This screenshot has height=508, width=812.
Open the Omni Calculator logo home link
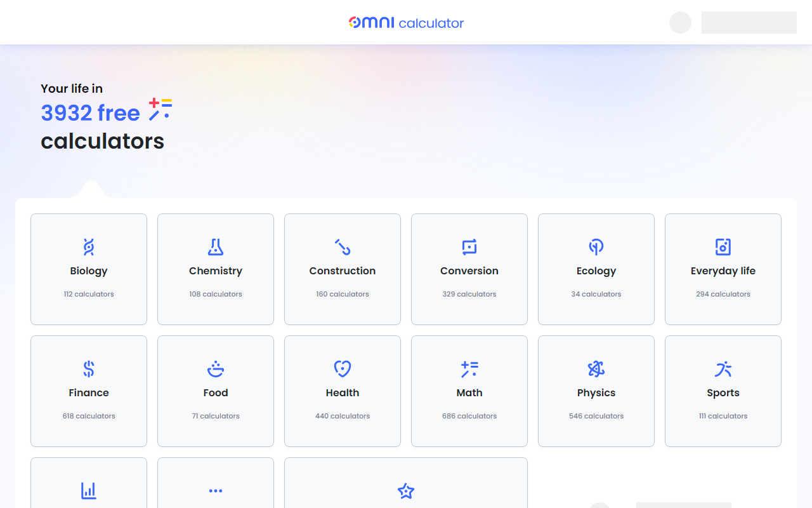406,23
